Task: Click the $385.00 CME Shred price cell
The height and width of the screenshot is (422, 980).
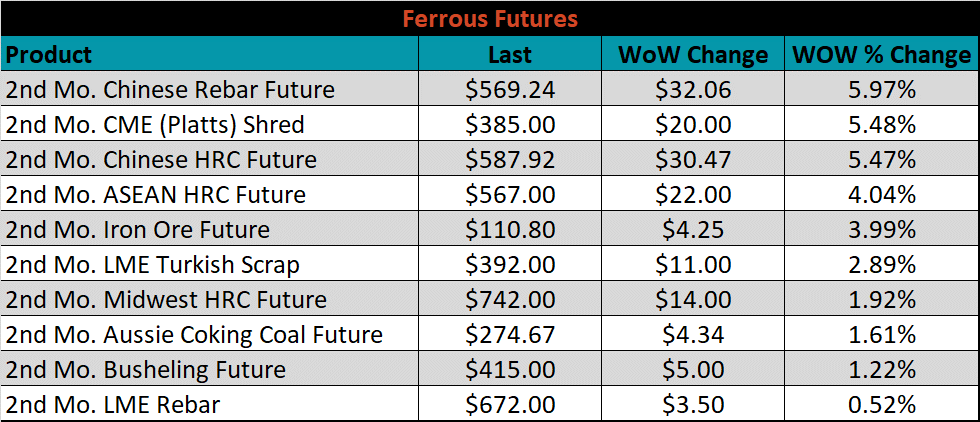Action: (x=510, y=124)
